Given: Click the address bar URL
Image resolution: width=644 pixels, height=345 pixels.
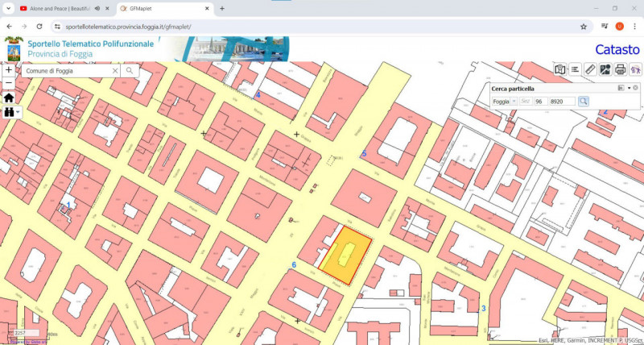Looking at the screenshot, I should point(128,27).
